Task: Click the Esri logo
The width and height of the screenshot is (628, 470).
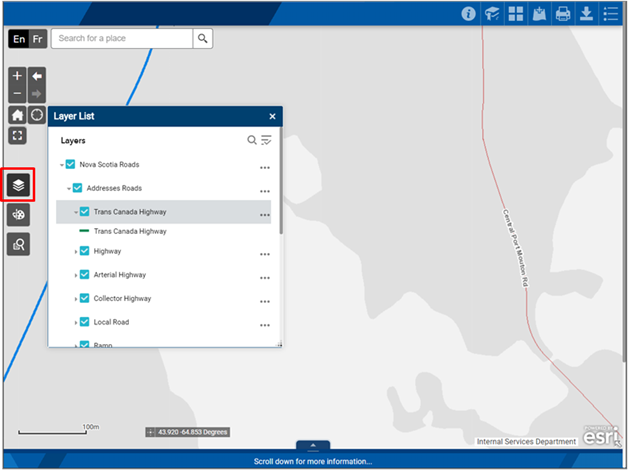Action: tap(601, 436)
